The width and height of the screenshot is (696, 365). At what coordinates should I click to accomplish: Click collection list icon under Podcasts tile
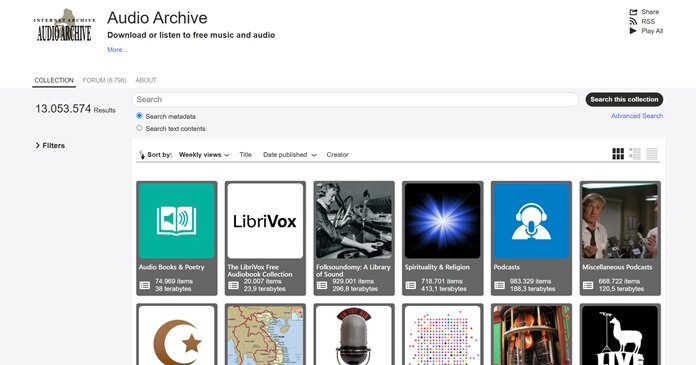click(499, 285)
